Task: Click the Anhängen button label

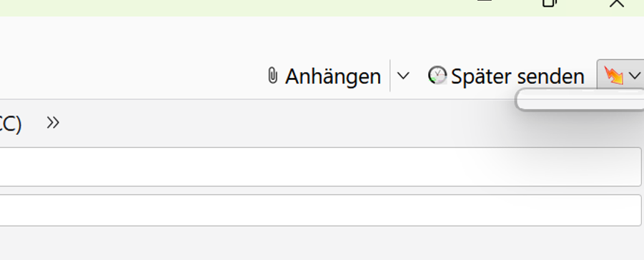Action: click(x=333, y=76)
